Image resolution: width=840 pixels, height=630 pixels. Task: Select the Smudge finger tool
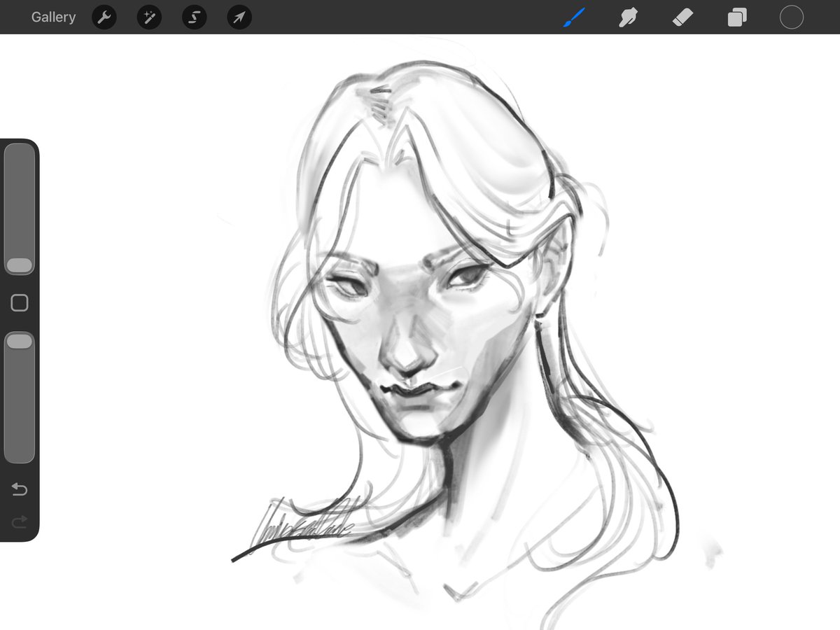pos(628,17)
